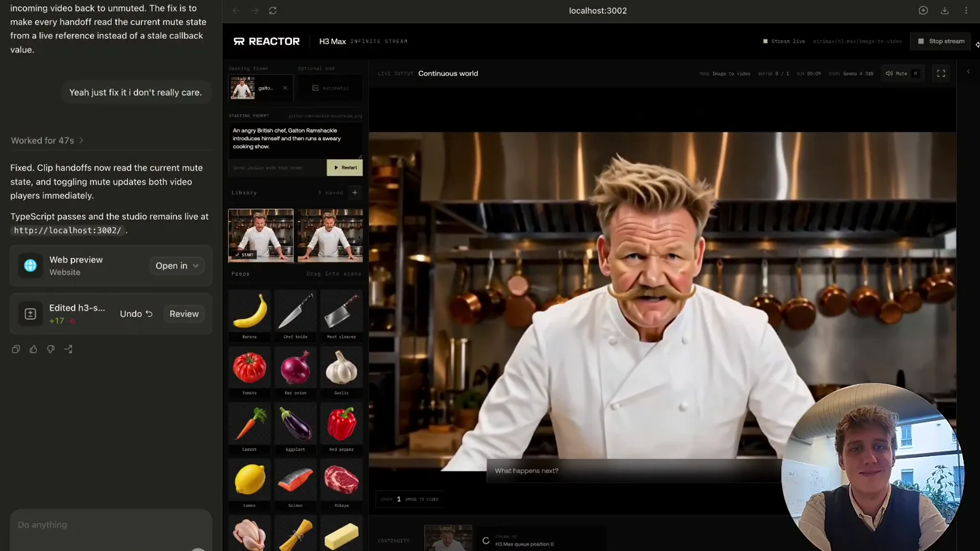Reload the localhost:3002 preview page
980x551 pixels.
click(x=273, y=11)
